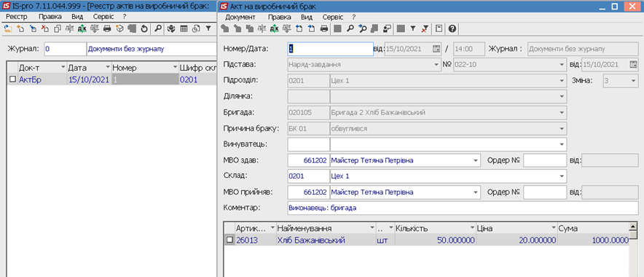Open Дата column header dropdown in registry

coord(107,67)
